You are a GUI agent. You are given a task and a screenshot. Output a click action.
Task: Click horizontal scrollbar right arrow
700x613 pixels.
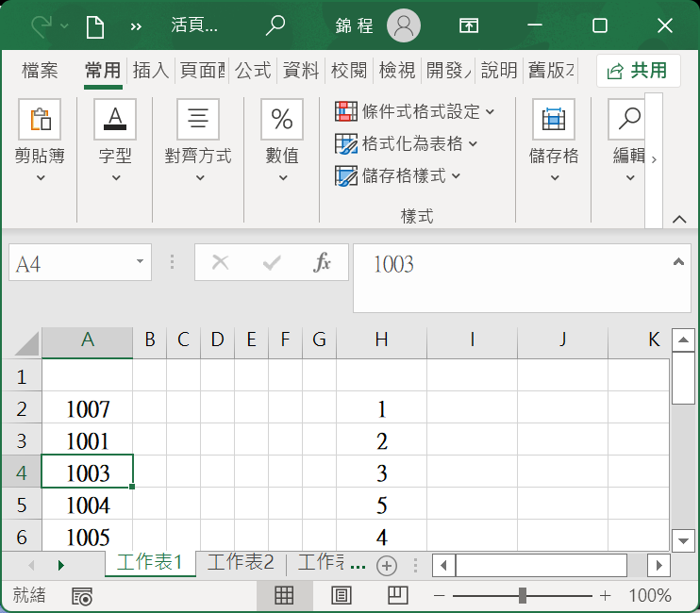[658, 566]
